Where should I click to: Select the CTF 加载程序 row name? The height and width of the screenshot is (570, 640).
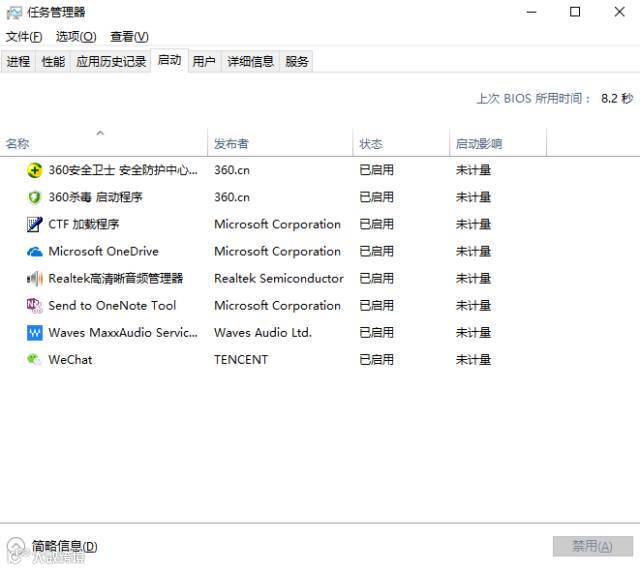(84, 225)
